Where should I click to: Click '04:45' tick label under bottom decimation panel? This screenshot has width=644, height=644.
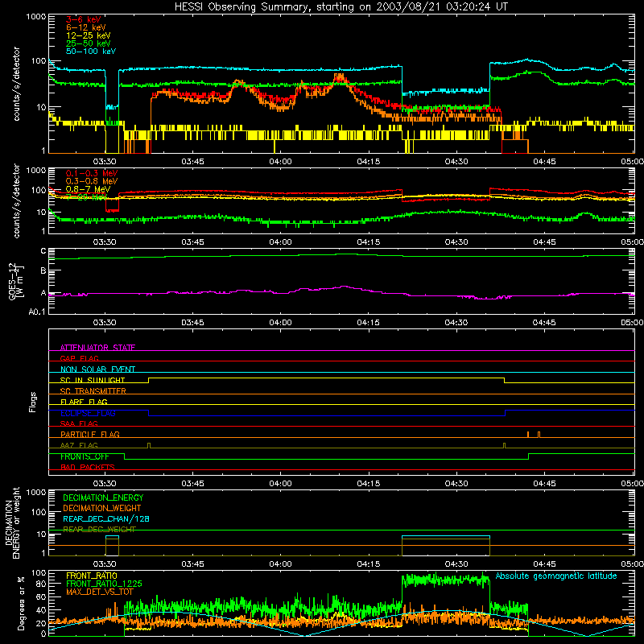(545, 564)
